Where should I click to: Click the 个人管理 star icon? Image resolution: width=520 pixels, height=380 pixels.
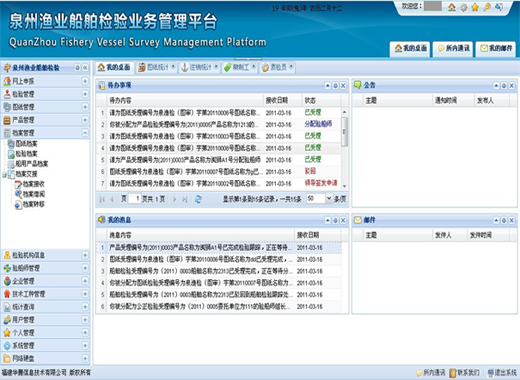point(7,333)
